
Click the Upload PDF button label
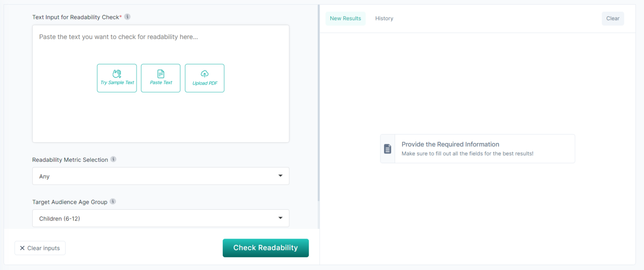click(205, 83)
